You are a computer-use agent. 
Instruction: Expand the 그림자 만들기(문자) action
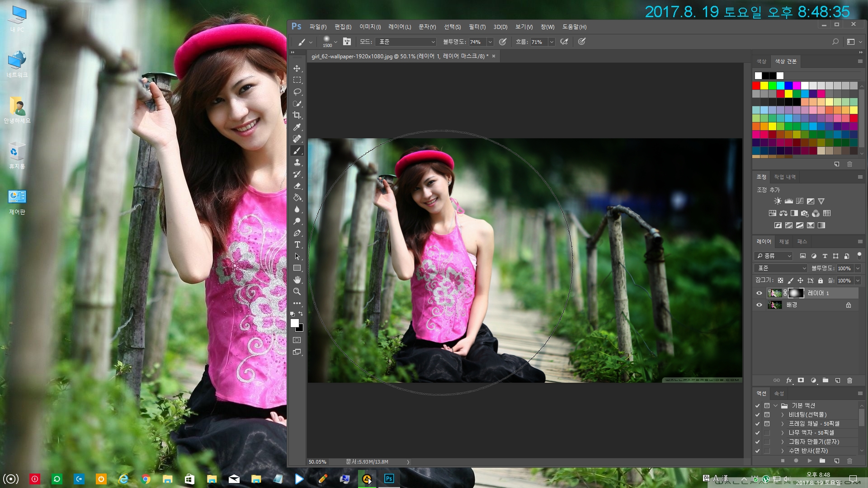pos(783,442)
